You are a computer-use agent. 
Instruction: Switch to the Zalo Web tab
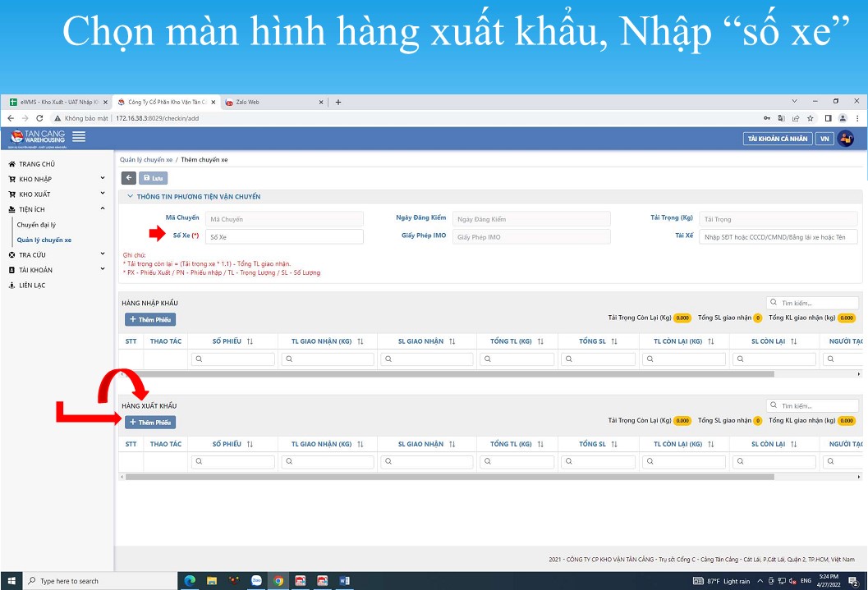click(x=271, y=102)
